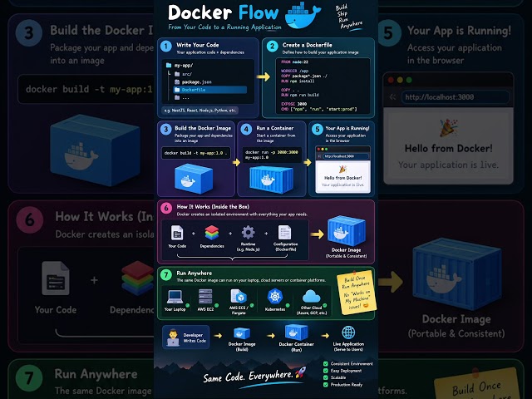Click the Docker whale logo beside the title
The width and height of the screenshot is (532, 399).
pyautogui.click(x=302, y=16)
